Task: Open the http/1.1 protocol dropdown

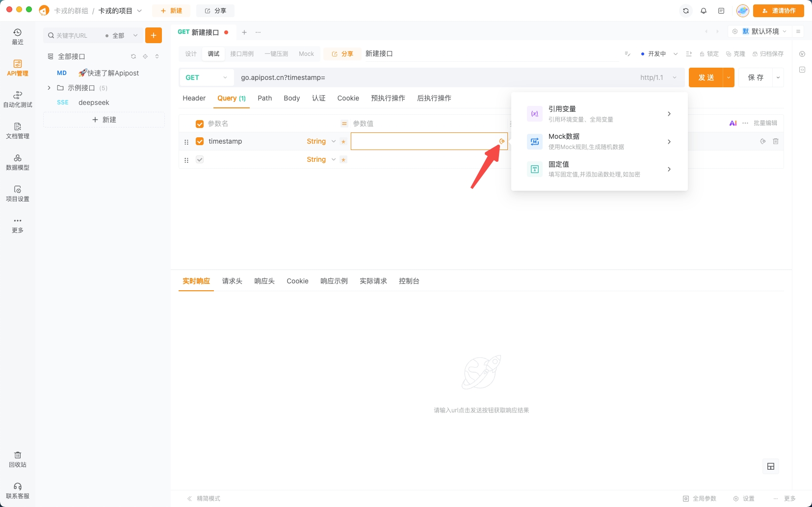Action: 658,77
